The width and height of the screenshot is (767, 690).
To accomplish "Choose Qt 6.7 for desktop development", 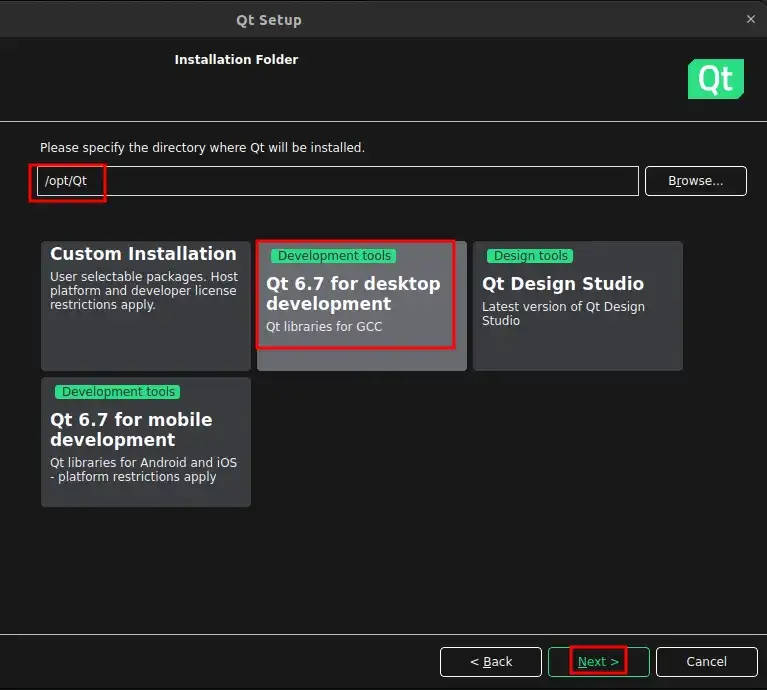I will 362,306.
